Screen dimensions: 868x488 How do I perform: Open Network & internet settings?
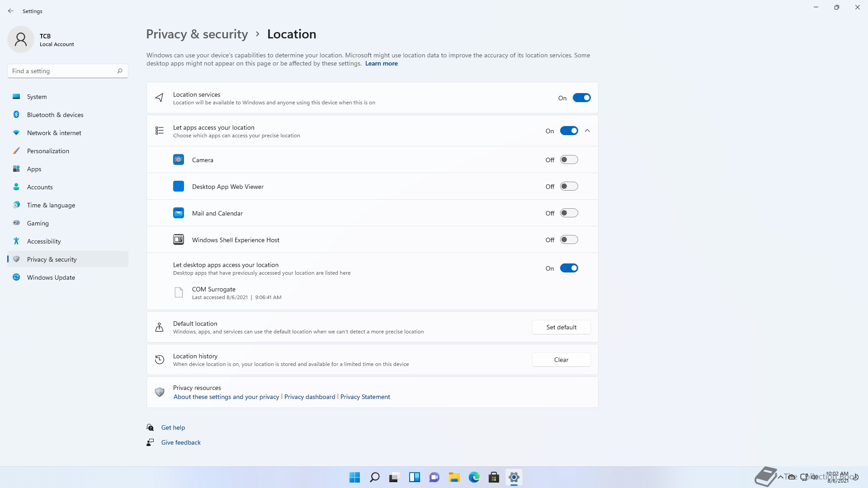tap(54, 133)
